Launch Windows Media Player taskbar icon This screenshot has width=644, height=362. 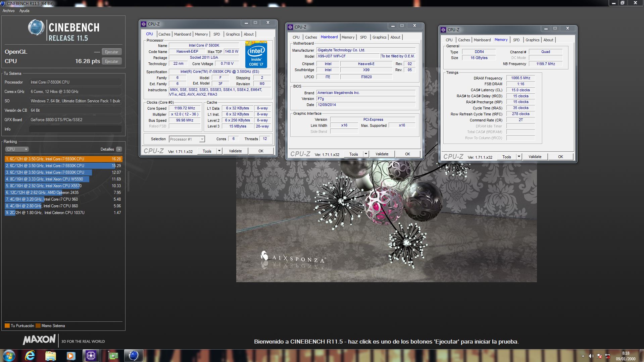pos(71,356)
